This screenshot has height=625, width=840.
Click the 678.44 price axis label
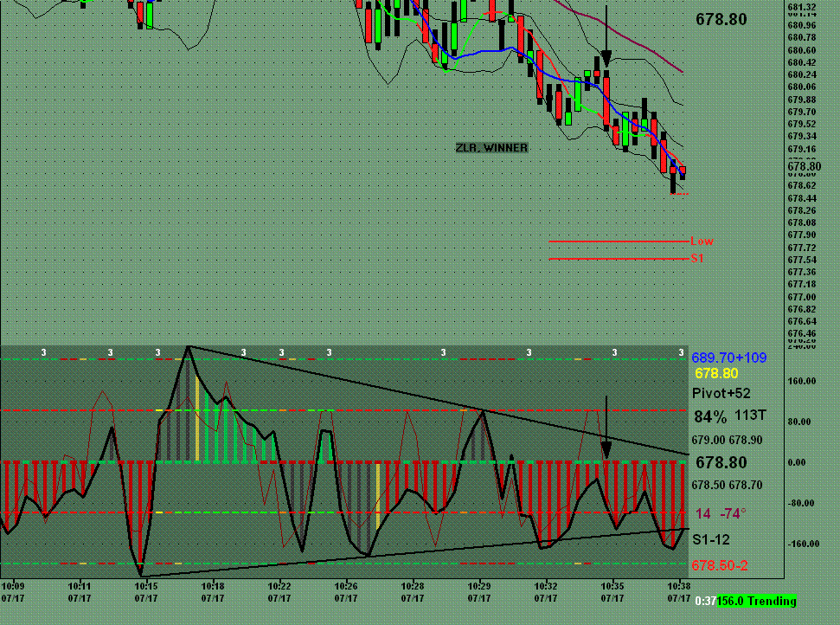802,198
